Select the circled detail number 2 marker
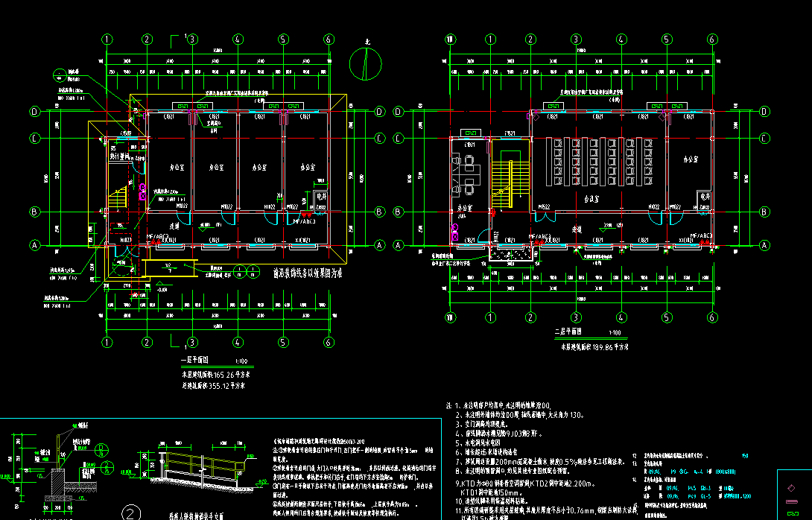 [131, 513]
